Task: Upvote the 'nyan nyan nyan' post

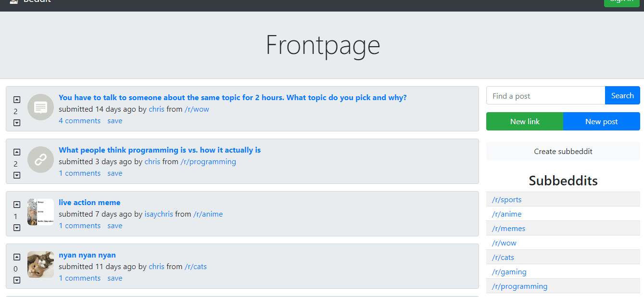Action: point(17,257)
